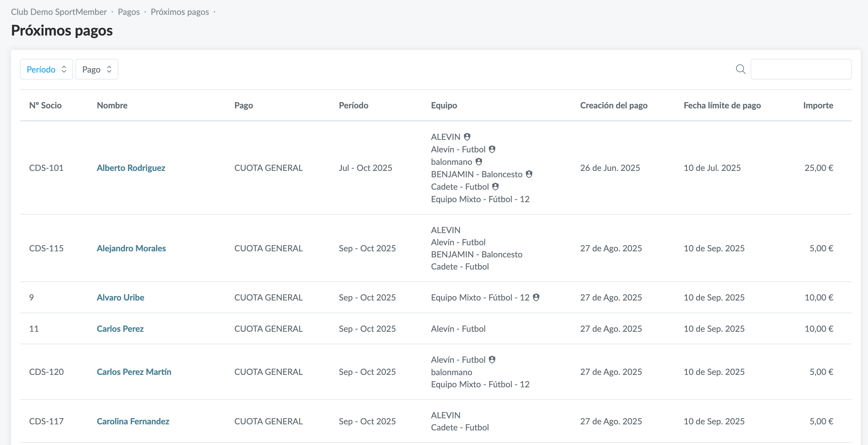Screen dimensions: 868x445
Task: Click shield icon beside balonmano in Alberto's row
Action: pyautogui.click(x=479, y=162)
